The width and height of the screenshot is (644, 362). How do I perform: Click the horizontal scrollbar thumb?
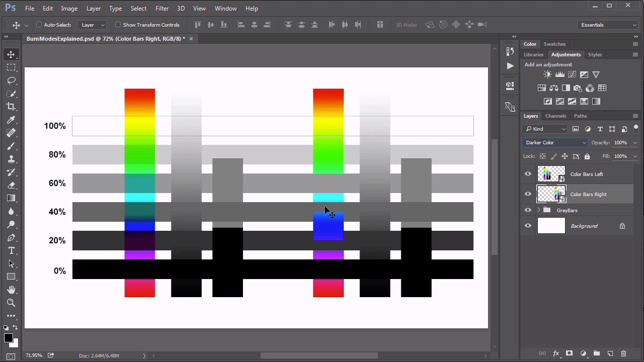click(x=318, y=355)
